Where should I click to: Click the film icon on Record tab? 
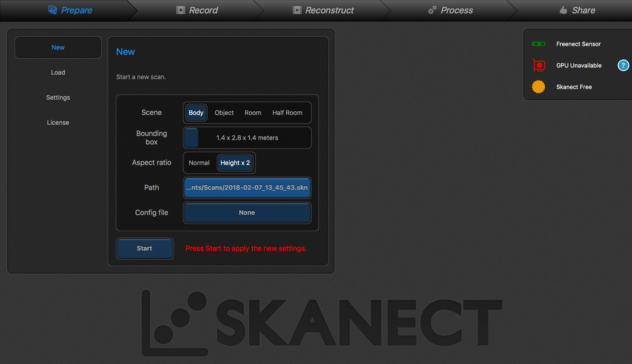[181, 10]
